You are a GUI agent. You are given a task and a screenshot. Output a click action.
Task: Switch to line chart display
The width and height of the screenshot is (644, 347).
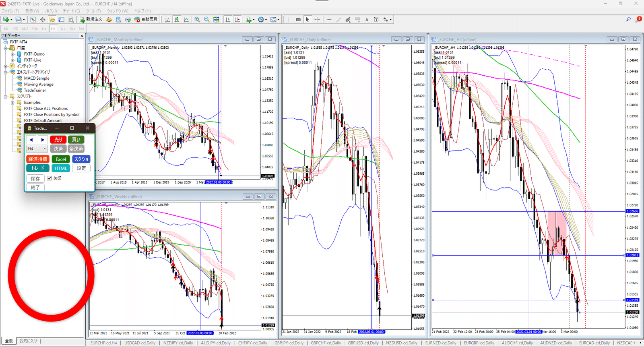(x=186, y=19)
